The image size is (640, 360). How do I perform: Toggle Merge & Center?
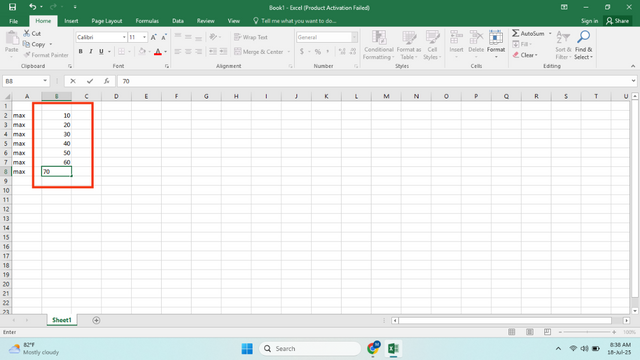coord(259,52)
